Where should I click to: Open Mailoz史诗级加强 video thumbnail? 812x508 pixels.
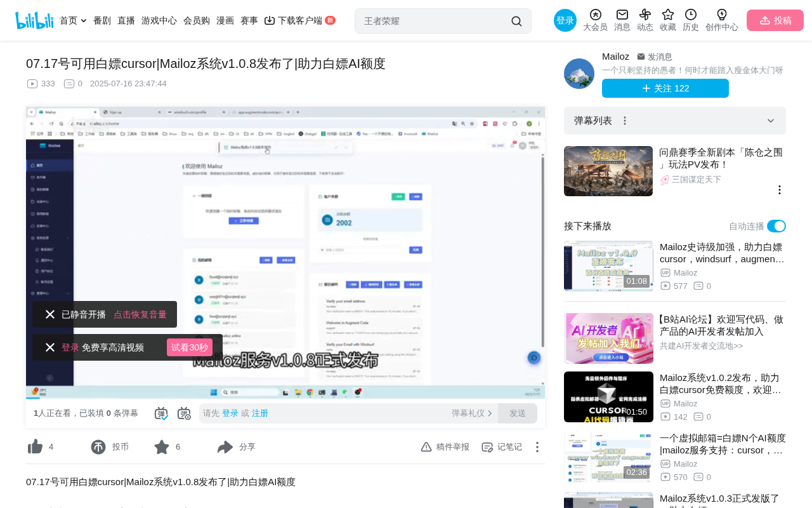(608, 266)
